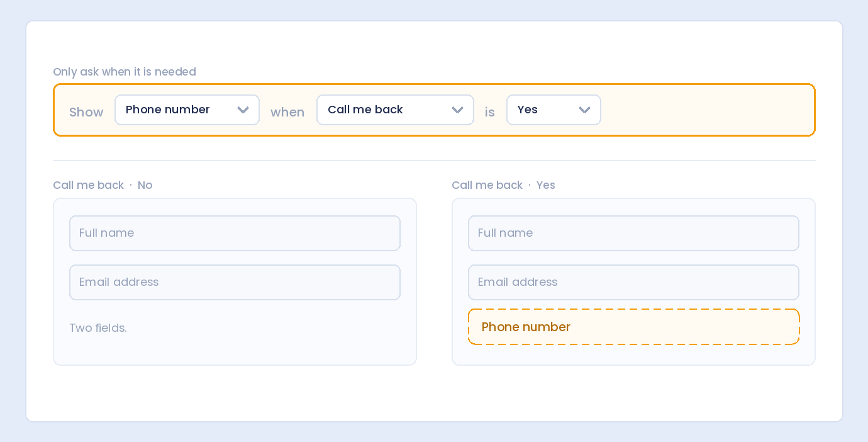
Task: Click the 'Two fields.' caption
Action: pos(98,328)
